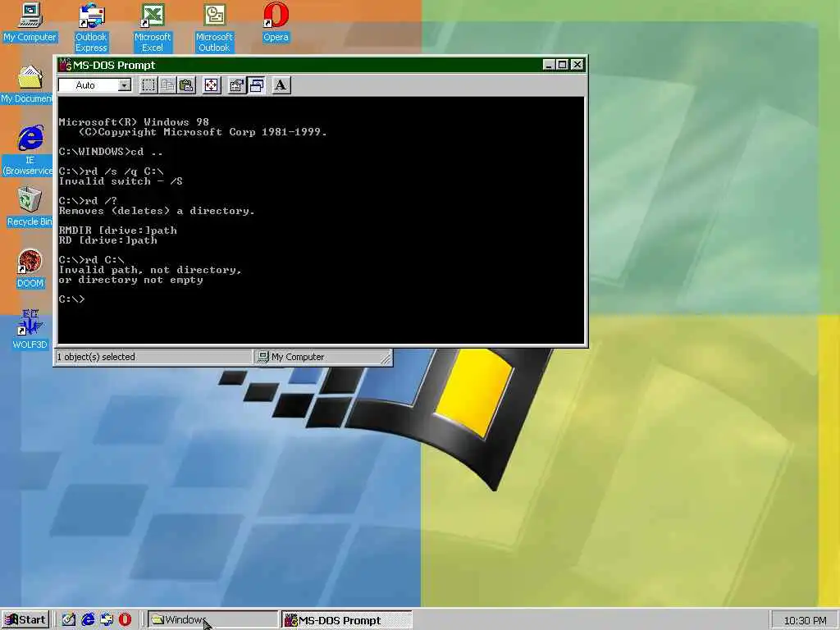Expand the Auto font size dropdown
This screenshot has width=840, height=630.
[x=125, y=85]
